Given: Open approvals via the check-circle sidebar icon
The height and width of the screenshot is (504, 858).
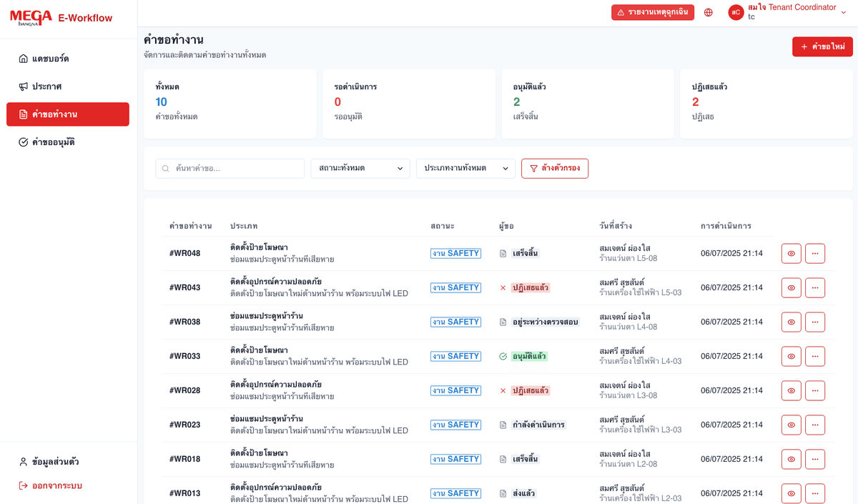Looking at the screenshot, I should coord(23,142).
